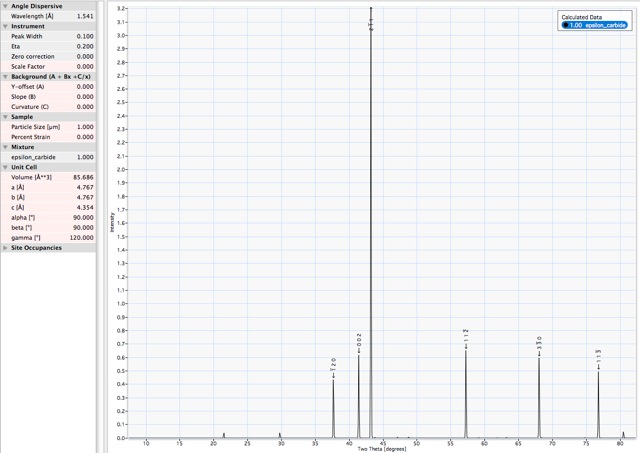The height and width of the screenshot is (453, 640).
Task: Click the black color dot in legend
Action: click(565, 25)
